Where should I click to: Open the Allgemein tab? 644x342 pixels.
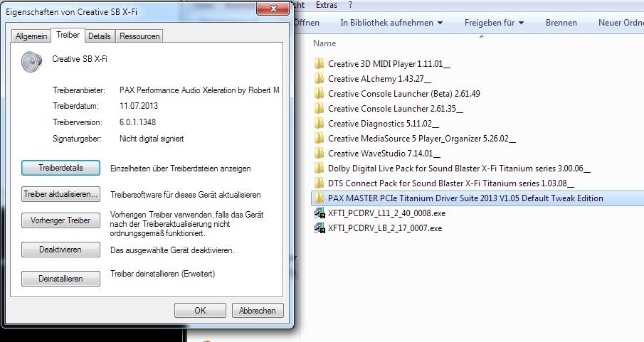pos(31,36)
